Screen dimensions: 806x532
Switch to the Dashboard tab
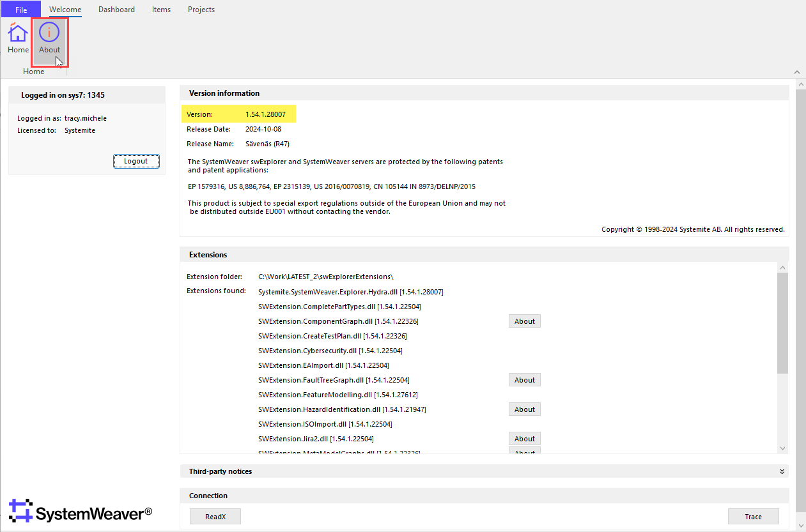pos(116,10)
